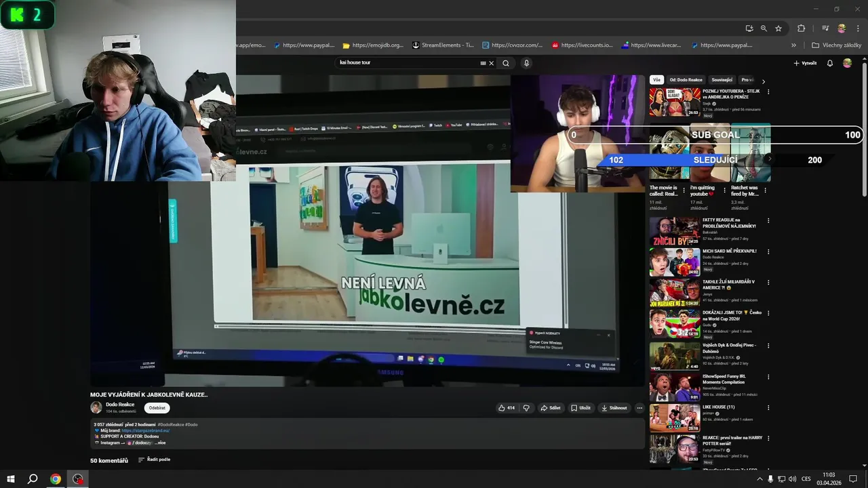This screenshot has height=488, width=868.
Task: Open options for MICH SAKO MĚ PŘEKVAPIL video
Action: click(x=768, y=251)
